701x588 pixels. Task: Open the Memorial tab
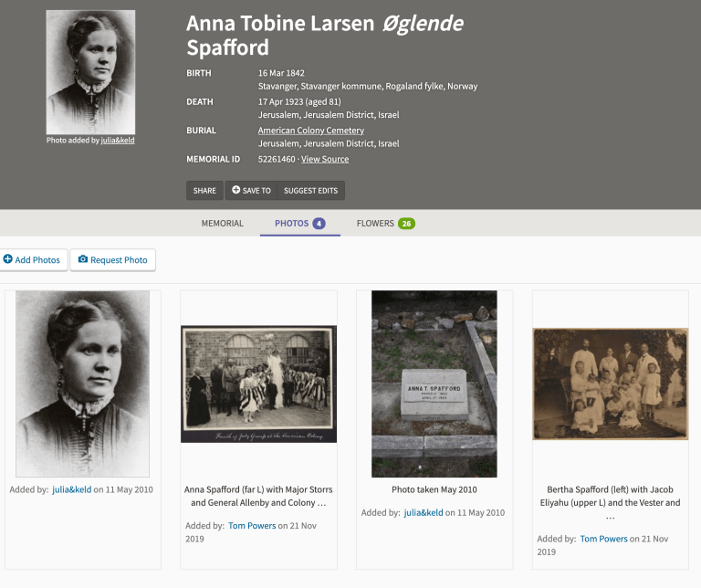[x=222, y=223]
